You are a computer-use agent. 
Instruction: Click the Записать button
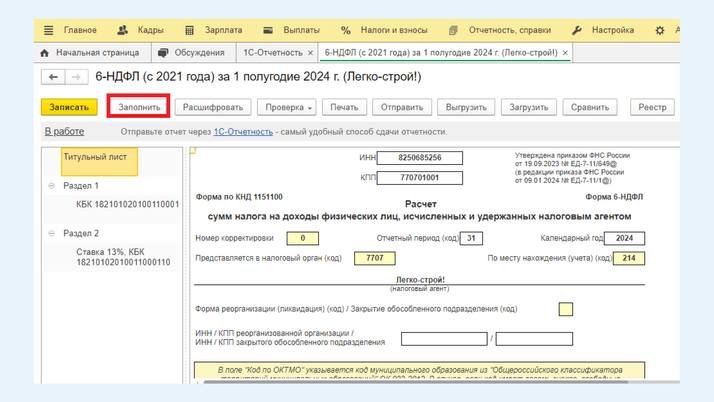(69, 107)
